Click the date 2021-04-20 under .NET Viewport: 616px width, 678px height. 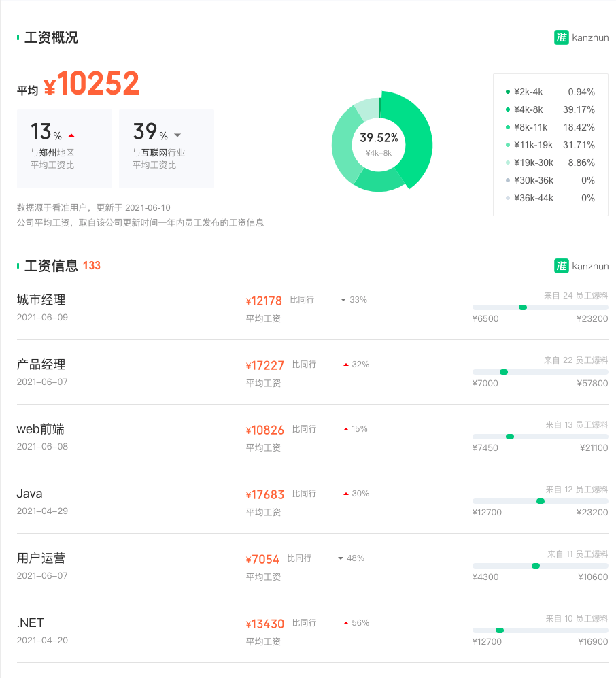pos(42,641)
